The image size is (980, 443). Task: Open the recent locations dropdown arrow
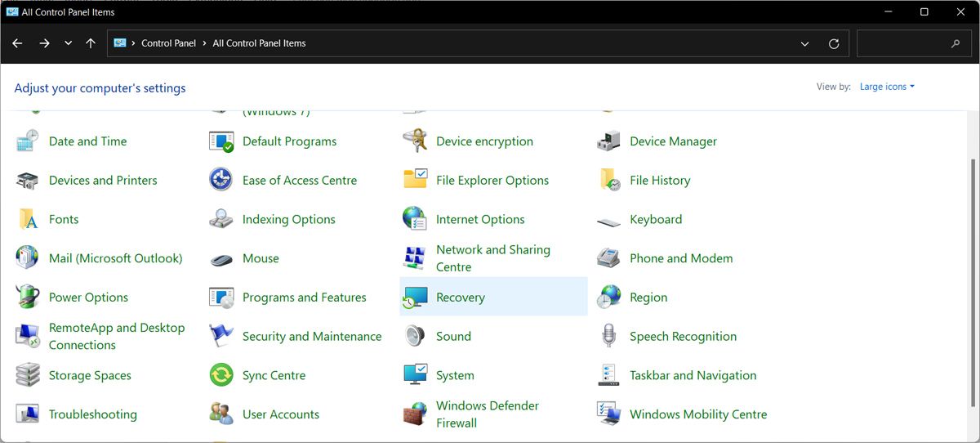pos(68,43)
